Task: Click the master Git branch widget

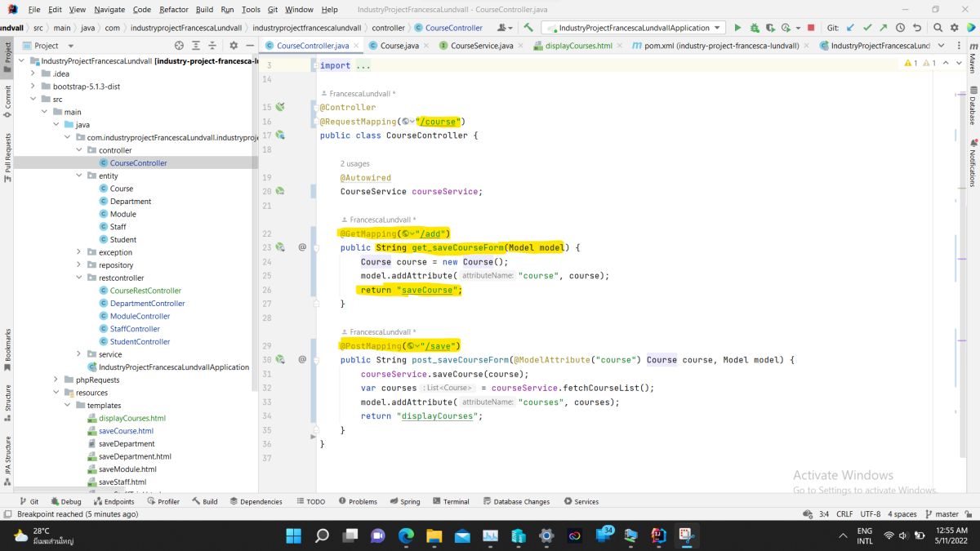Action: pos(941,514)
